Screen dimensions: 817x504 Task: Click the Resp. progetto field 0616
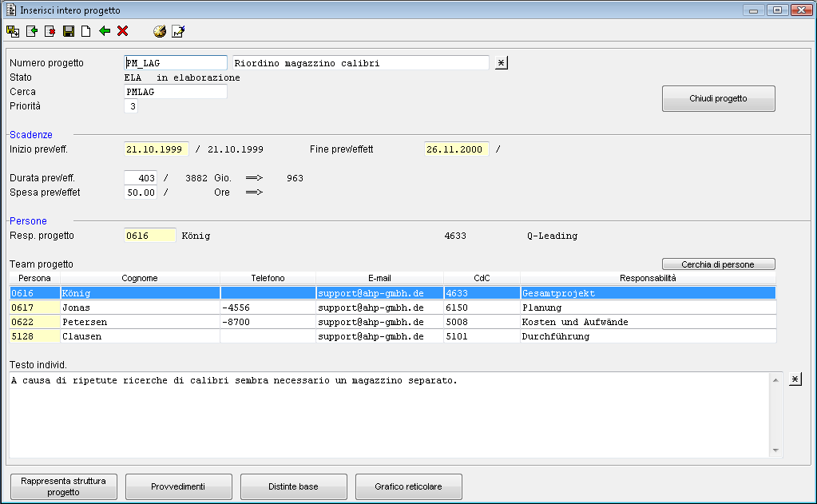pos(150,236)
